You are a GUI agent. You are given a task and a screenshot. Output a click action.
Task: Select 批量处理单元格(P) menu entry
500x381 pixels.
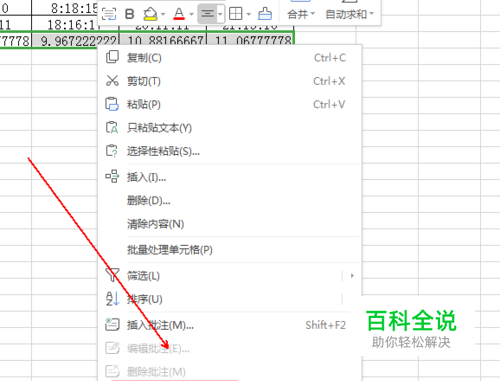(230, 250)
